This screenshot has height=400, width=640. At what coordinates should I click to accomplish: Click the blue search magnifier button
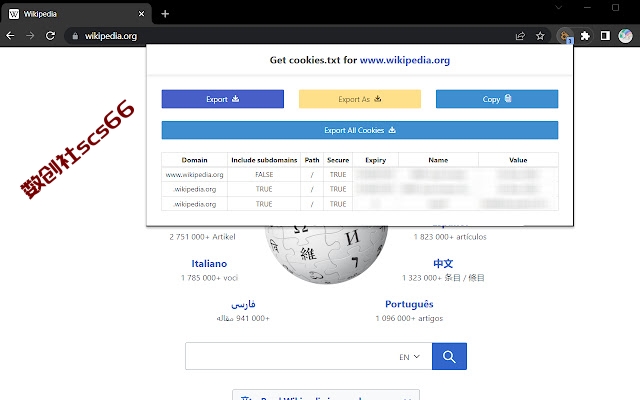[x=449, y=356]
